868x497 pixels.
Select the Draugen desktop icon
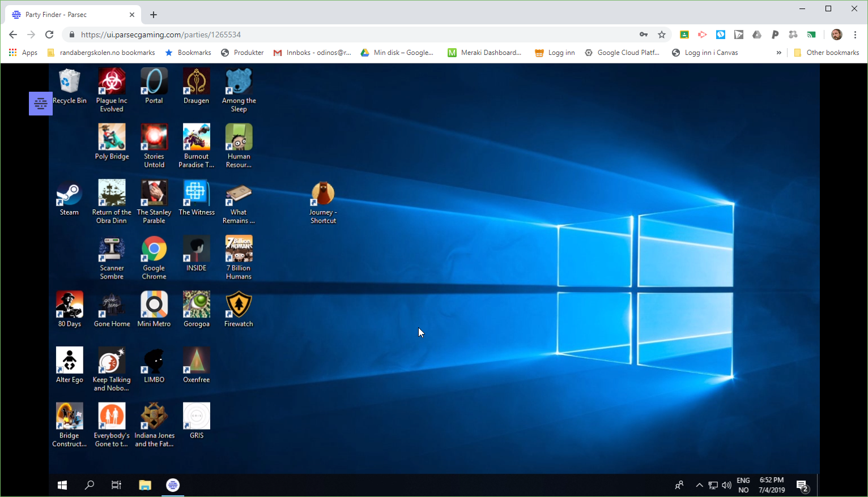coord(197,87)
